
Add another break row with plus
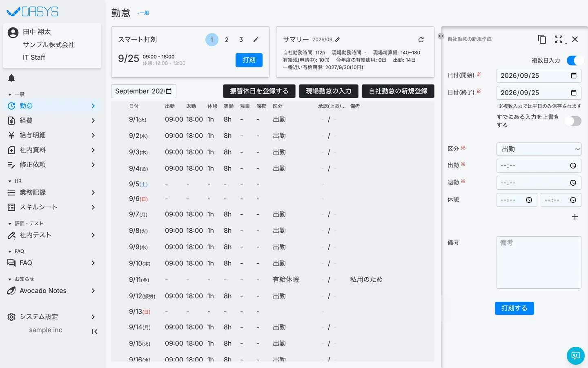(x=575, y=217)
